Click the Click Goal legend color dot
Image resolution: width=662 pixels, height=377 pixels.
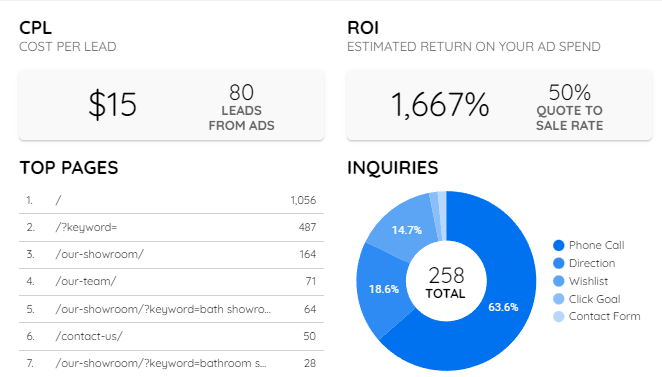[559, 299]
